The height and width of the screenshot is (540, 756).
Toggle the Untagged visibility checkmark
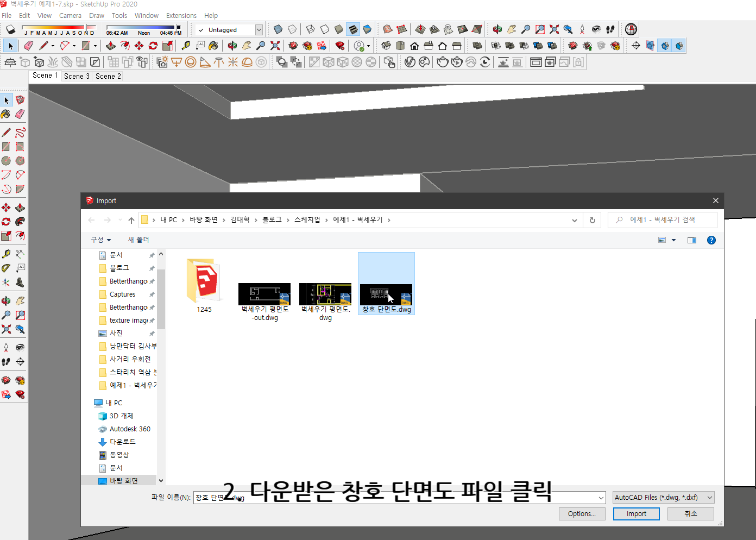coord(200,29)
